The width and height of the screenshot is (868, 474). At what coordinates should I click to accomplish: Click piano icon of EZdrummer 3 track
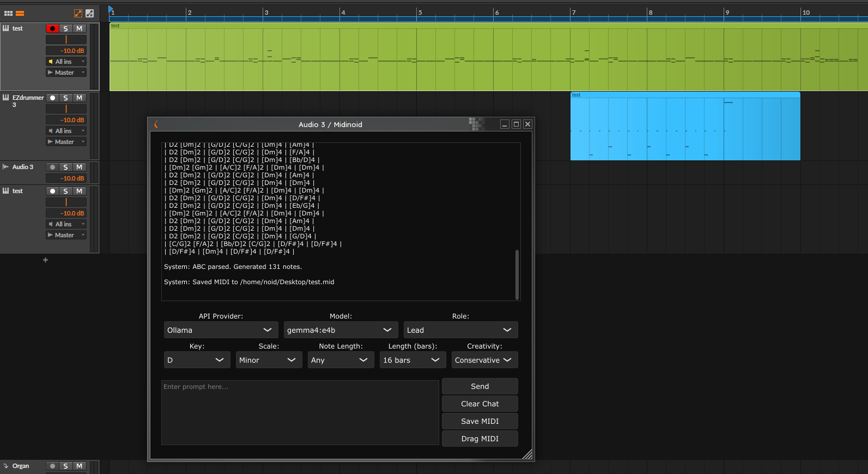pos(6,98)
